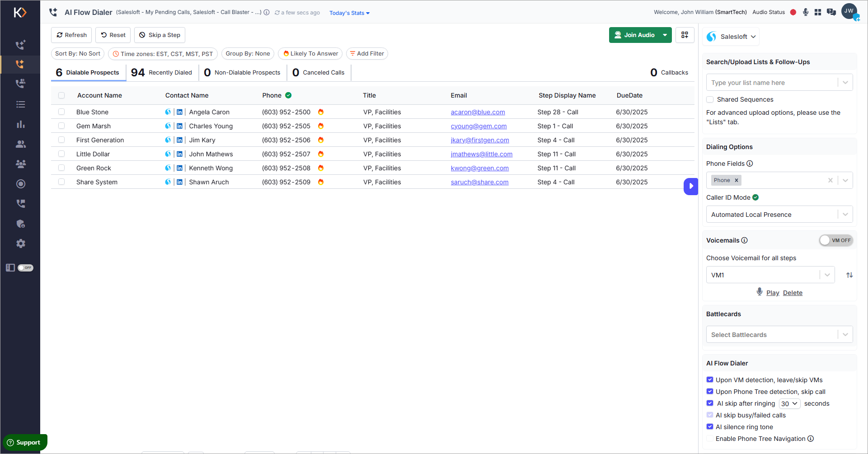The image size is (868, 454).
Task: Uncheck Upon VM detection, leave/skip VMs
Action: [710, 380]
